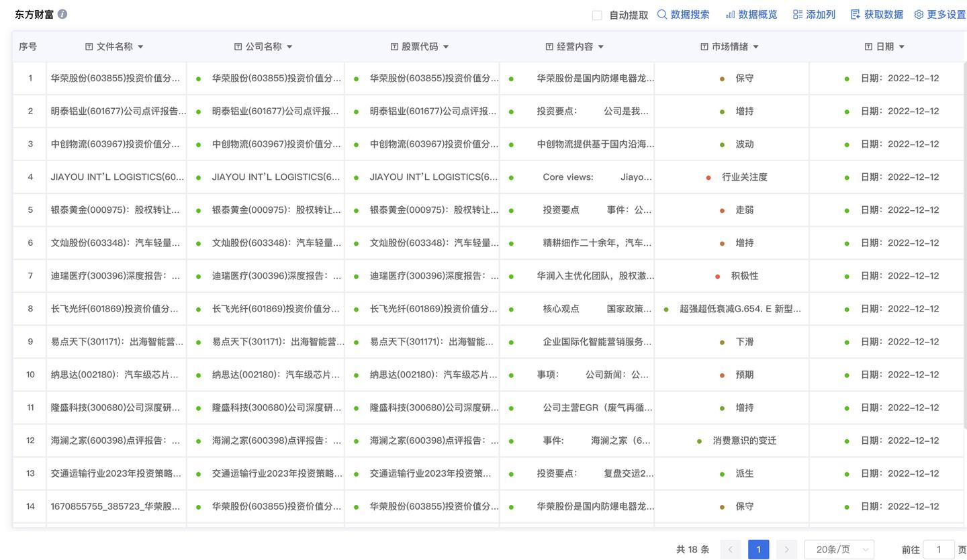Viewport: 967px width, 560px height.
Task: Go to previous page with left arrow
Action: (x=731, y=549)
